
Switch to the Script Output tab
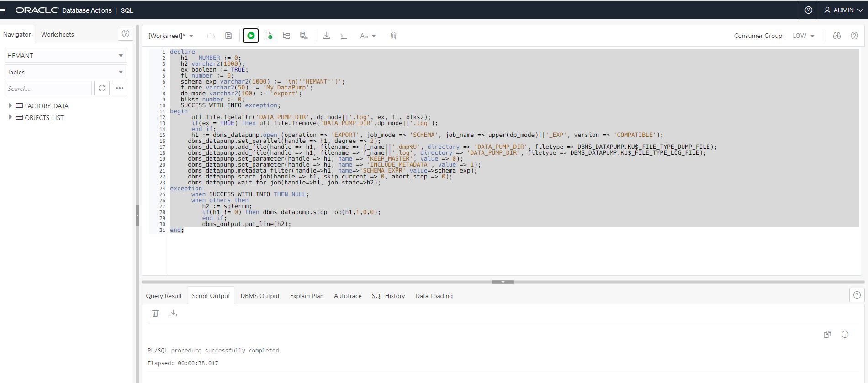211,296
